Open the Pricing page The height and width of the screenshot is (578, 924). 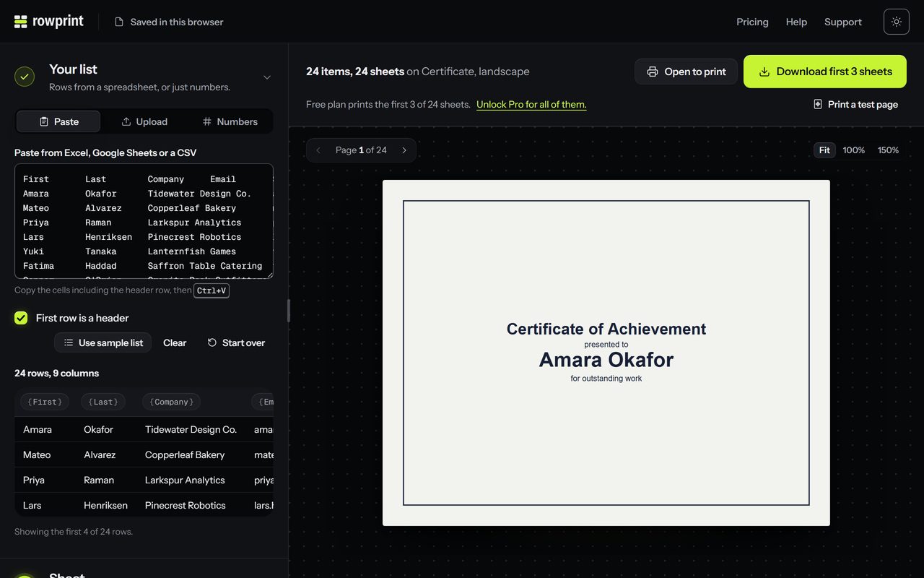[x=752, y=22]
